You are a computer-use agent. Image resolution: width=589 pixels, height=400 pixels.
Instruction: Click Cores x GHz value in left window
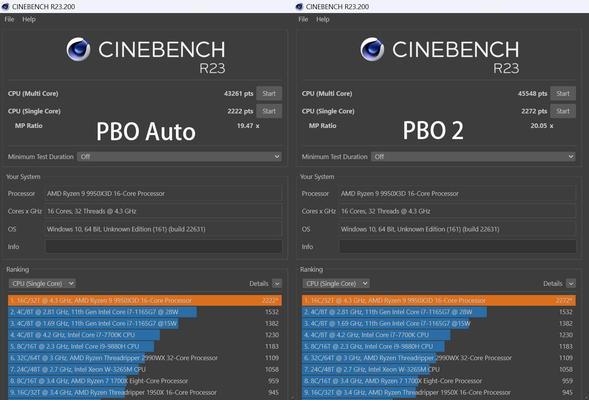pos(164,211)
